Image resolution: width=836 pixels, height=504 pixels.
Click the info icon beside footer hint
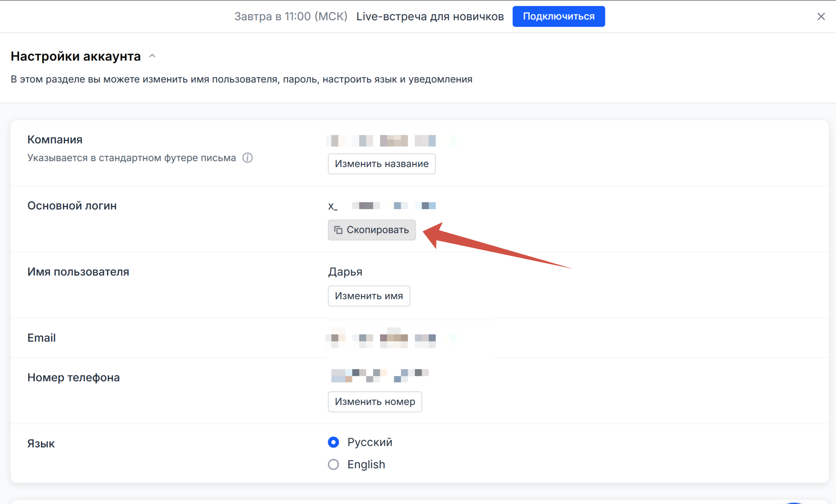click(x=247, y=158)
